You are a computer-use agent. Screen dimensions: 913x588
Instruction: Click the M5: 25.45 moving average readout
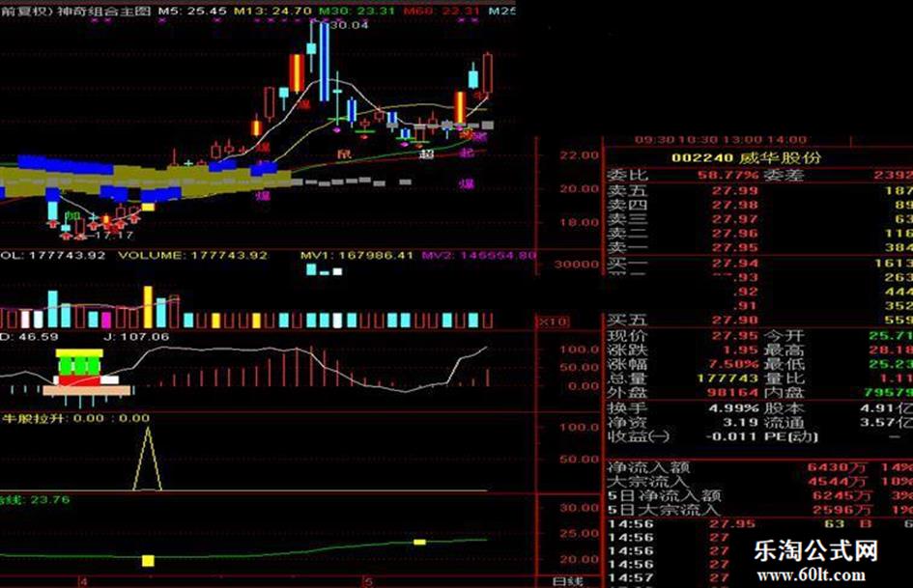[x=192, y=11]
